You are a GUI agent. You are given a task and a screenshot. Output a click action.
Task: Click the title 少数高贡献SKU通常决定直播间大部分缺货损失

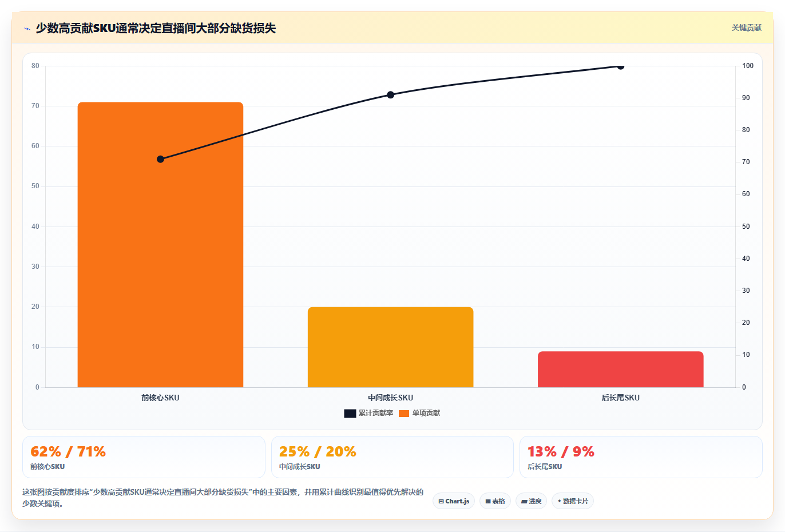[x=156, y=28]
